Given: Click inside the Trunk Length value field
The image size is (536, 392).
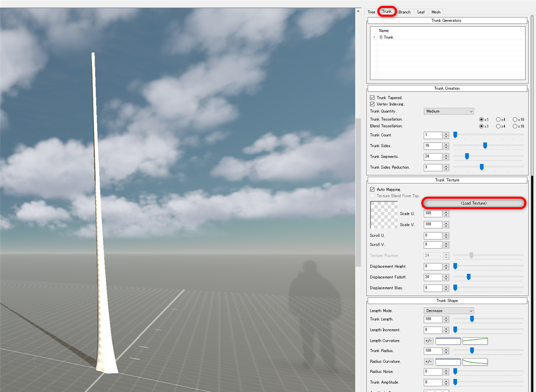Looking at the screenshot, I should tap(433, 319).
